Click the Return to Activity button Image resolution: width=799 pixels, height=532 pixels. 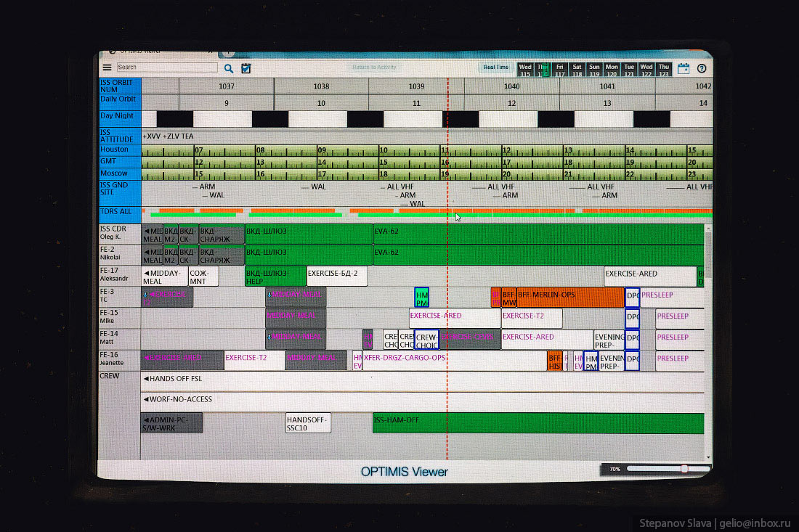point(374,67)
